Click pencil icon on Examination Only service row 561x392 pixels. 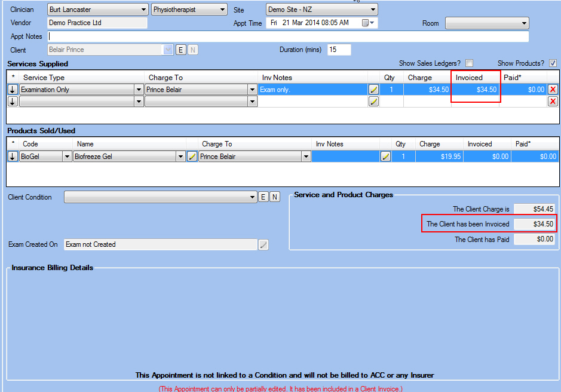(374, 90)
